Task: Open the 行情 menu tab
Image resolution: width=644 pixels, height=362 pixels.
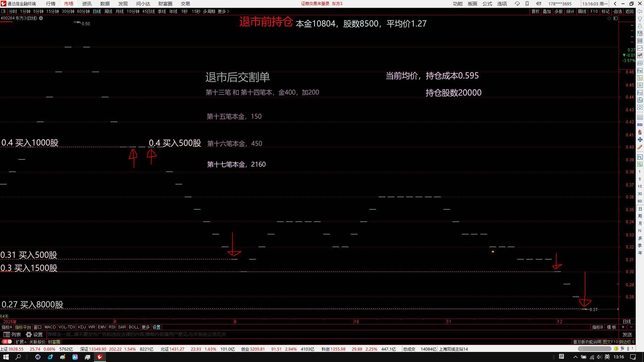Action: (51, 4)
